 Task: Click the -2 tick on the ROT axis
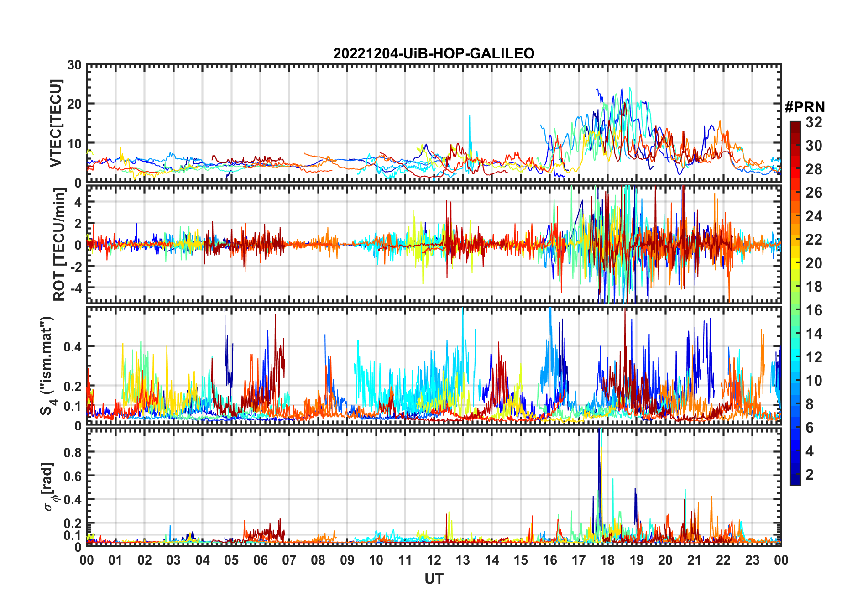76,267
